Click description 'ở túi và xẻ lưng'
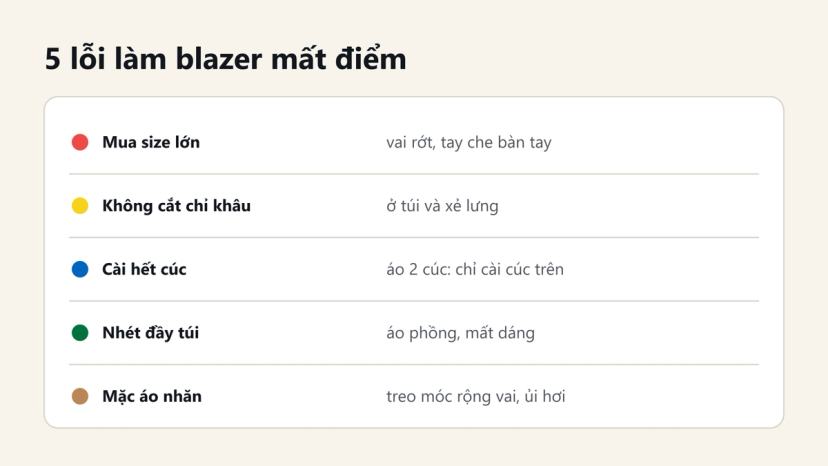The height and width of the screenshot is (466, 828). pos(442,206)
